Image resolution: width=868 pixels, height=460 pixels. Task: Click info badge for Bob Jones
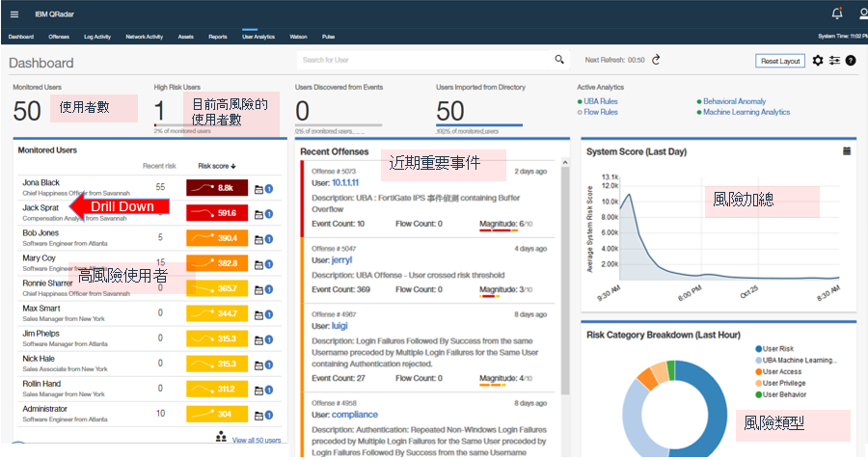269,239
